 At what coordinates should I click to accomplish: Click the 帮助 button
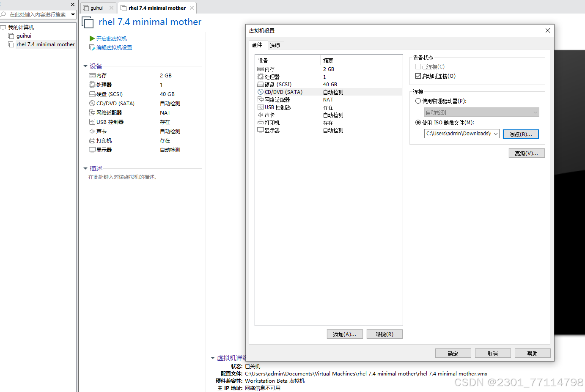pyautogui.click(x=533, y=353)
